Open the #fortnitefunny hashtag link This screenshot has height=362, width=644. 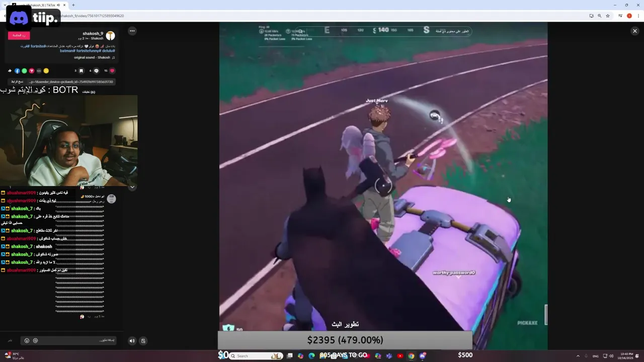(x=90, y=51)
